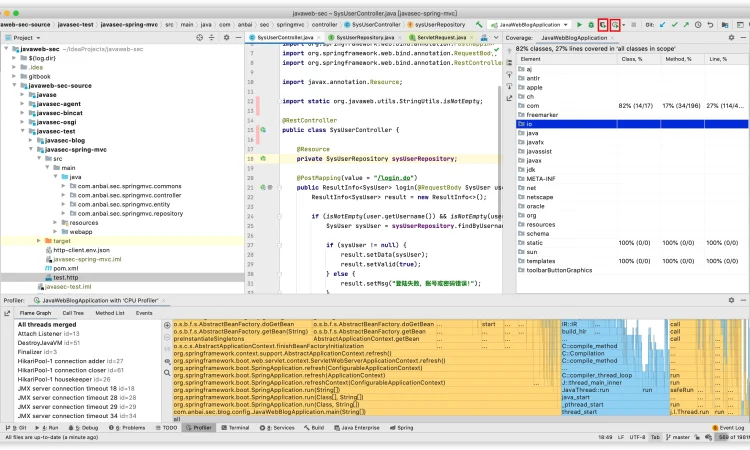Click sysUserRepository breadcrumb item
This screenshot has width=750, height=450.
pos(440,24)
